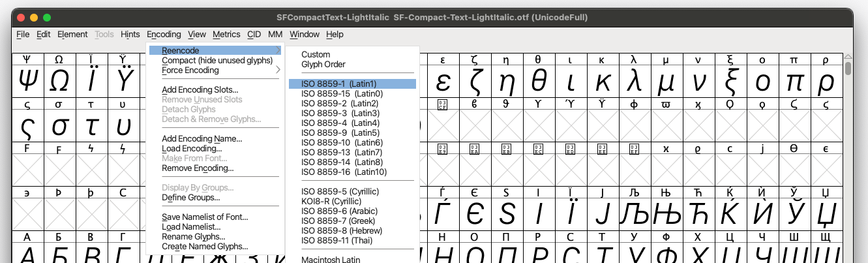868x263 pixels.
Task: Click the glyph grid vertical scrollbar
Action: 848,159
